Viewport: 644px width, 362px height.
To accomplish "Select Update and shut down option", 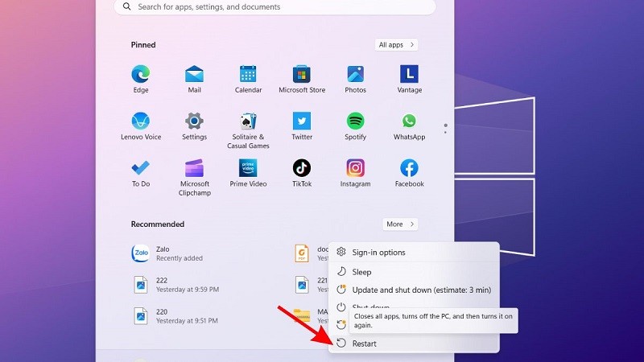I will point(421,290).
